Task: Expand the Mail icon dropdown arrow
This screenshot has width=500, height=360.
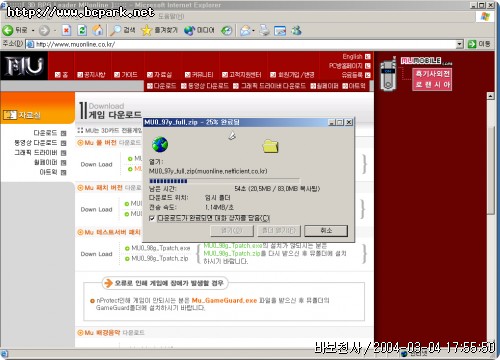Action: [254, 31]
